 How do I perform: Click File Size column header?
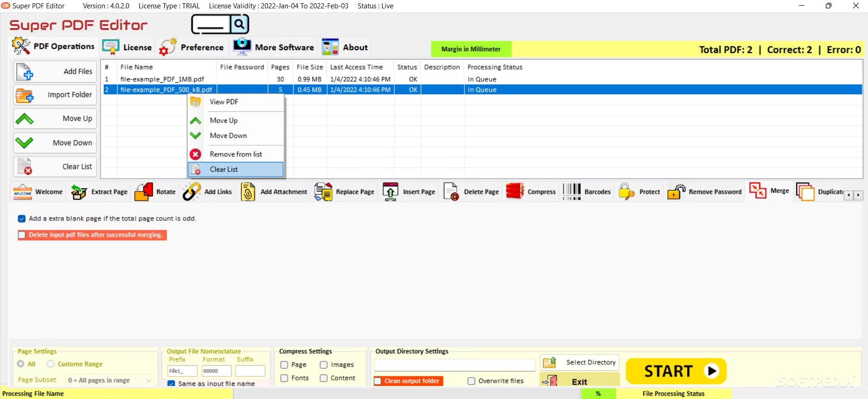click(x=310, y=67)
